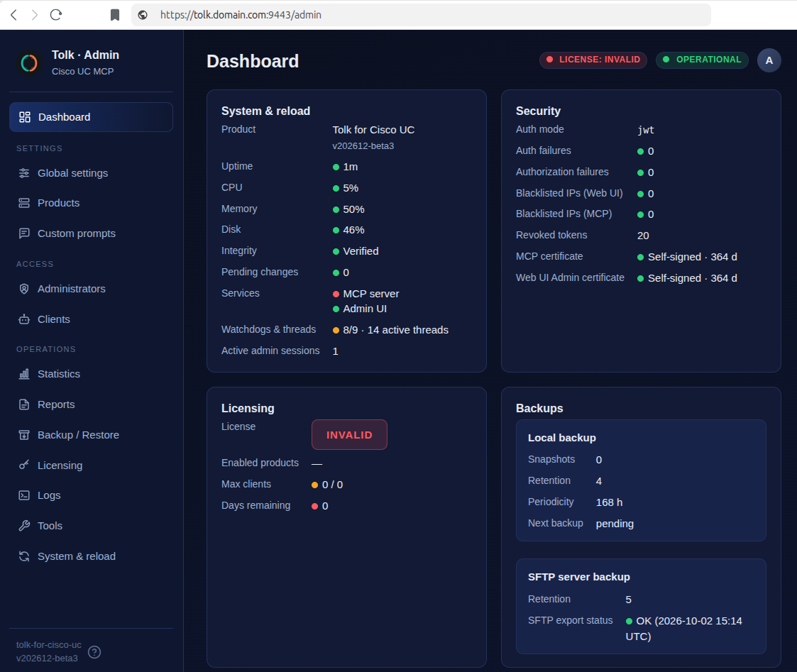
Task: Click the Periodicity 168 h value
Action: tap(609, 502)
